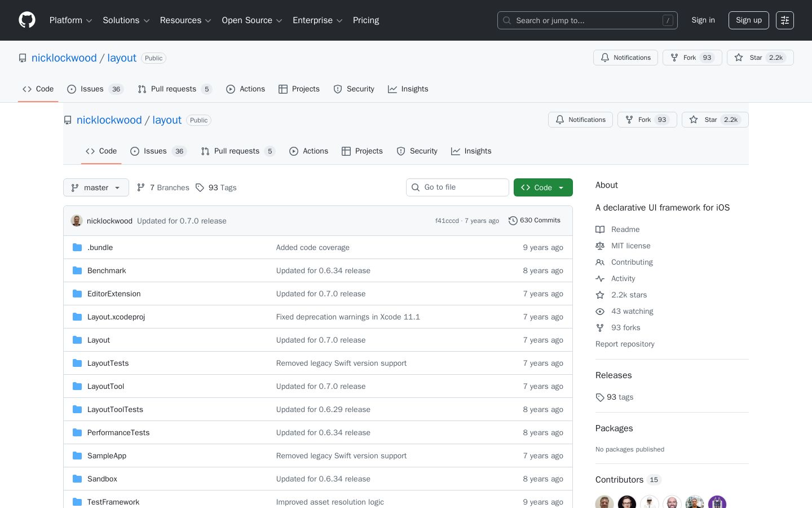Open the Projects tab in the lower repository nav

point(362,151)
